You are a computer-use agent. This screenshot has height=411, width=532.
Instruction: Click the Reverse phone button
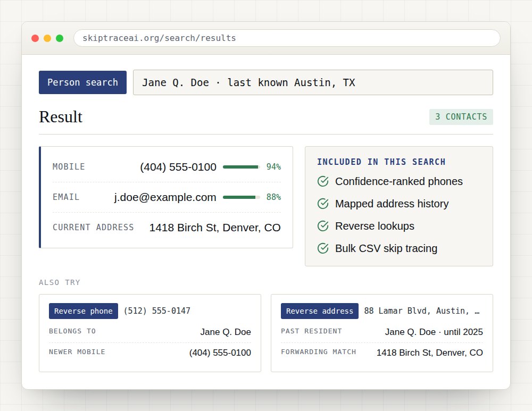pyautogui.click(x=84, y=311)
